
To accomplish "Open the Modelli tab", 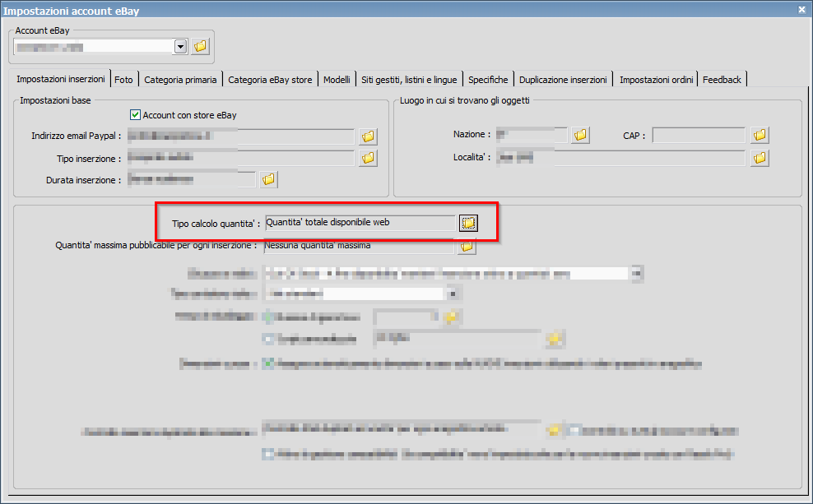I will (337, 80).
